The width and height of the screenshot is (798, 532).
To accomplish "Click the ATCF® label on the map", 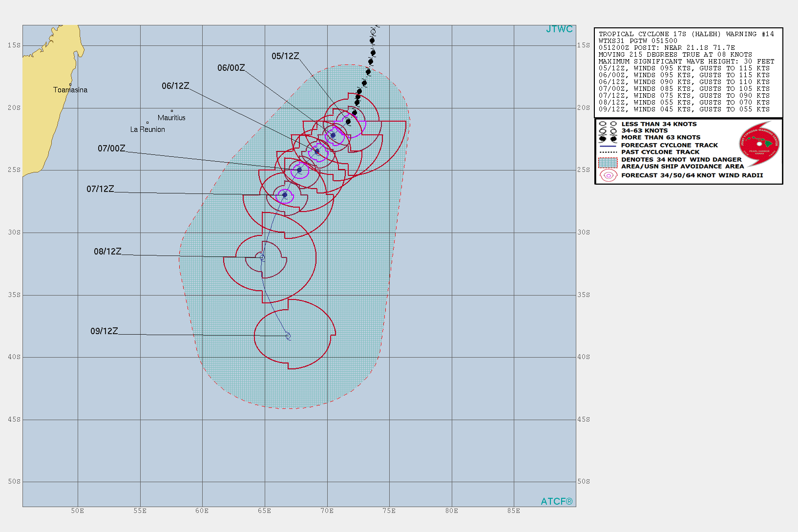I will pyautogui.click(x=557, y=502).
